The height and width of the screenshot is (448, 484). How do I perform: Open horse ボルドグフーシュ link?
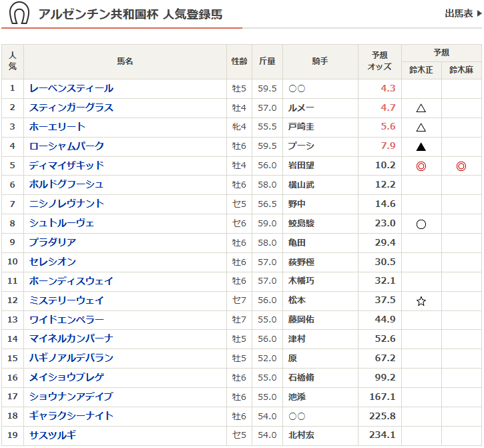[x=67, y=185]
